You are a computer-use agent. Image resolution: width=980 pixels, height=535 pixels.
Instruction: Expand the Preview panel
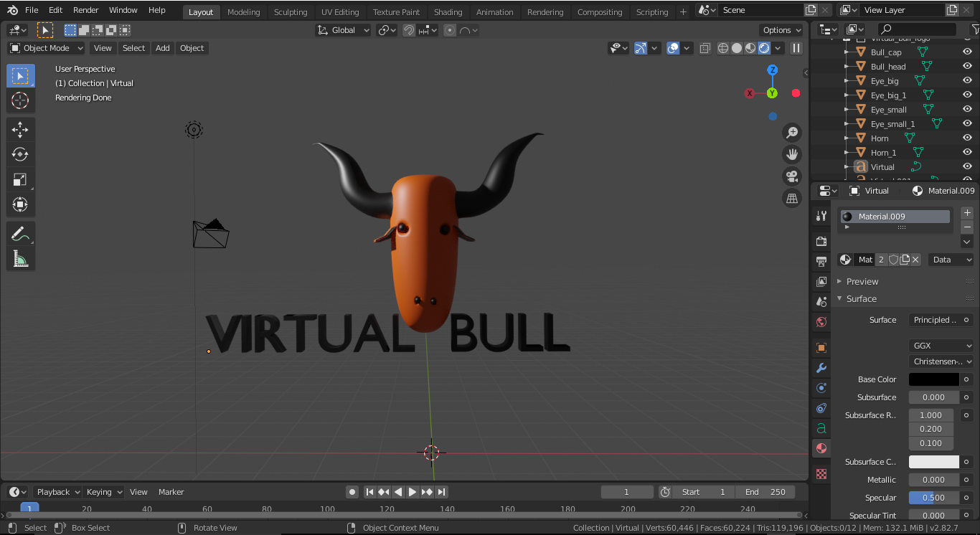(x=862, y=282)
